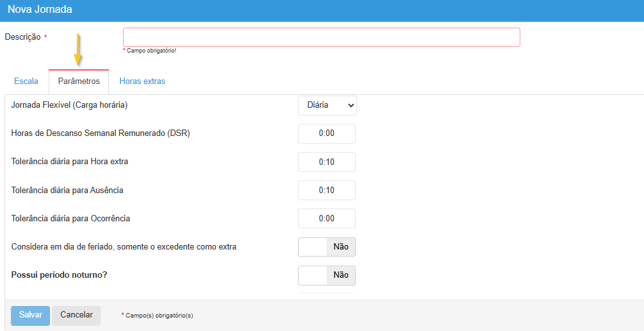644x331 pixels.
Task: Enable the Possui período noturno switch
Action: [x=327, y=275]
